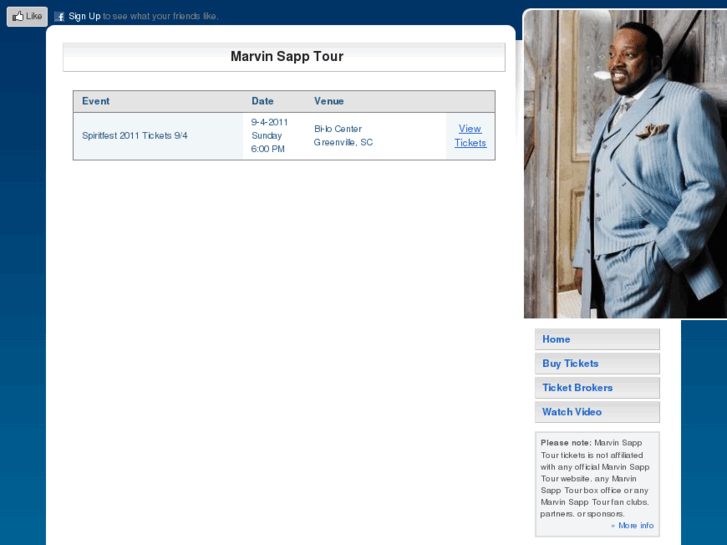This screenshot has width=727, height=545.
Task: Click the Greenville, SC location text
Action: 343,142
